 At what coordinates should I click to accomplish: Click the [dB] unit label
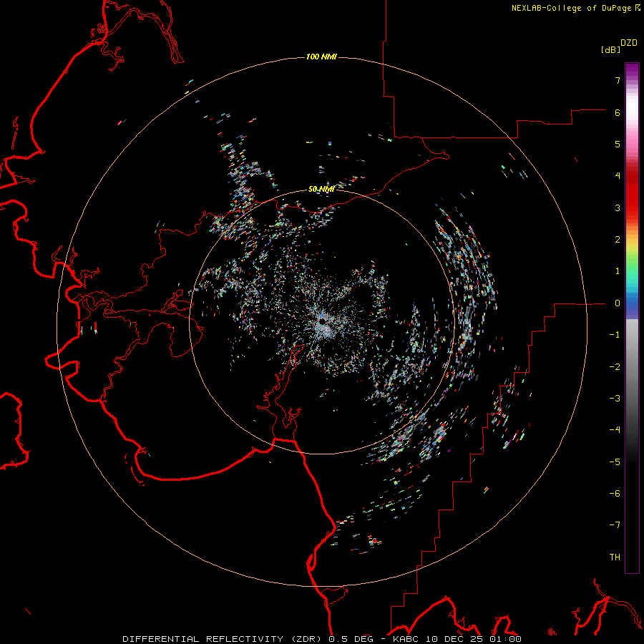[610, 49]
